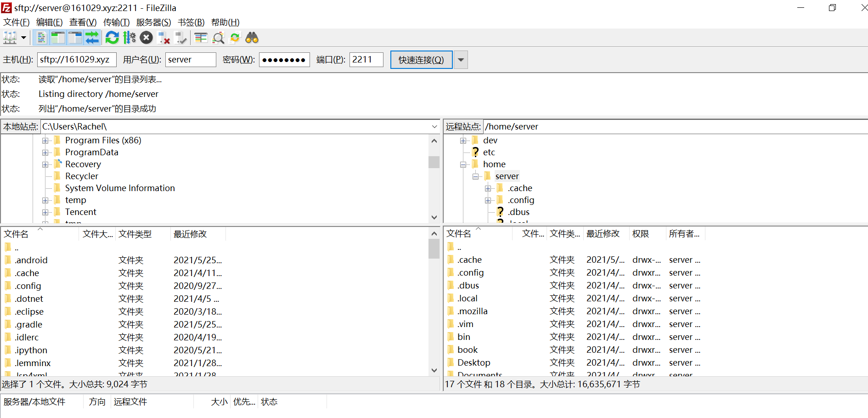The image size is (868, 418).
Task: Select the Desktop folder in remote list
Action: 473,362
